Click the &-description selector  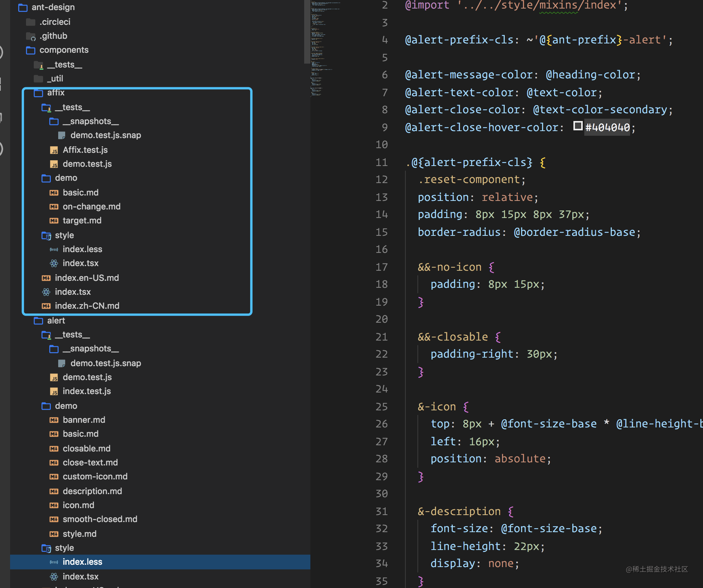tap(459, 511)
